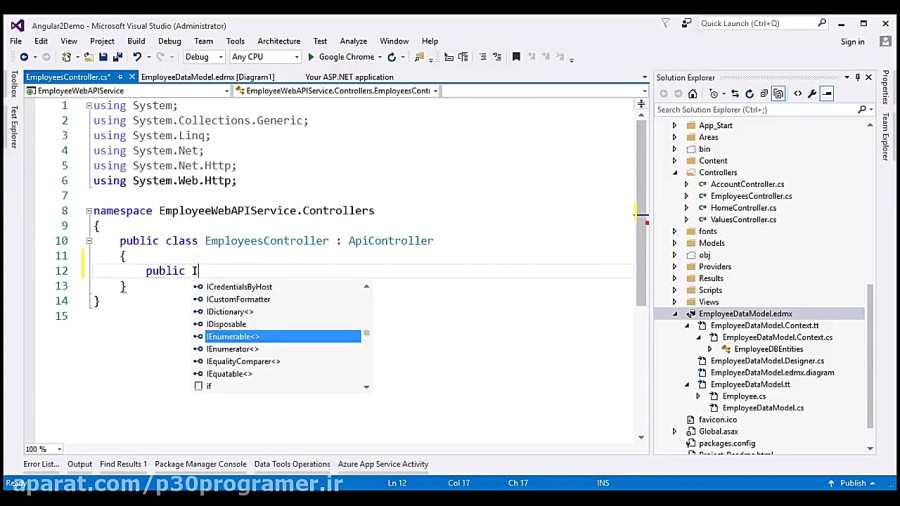
Task: Select EmployeesController.cs in Solution Explorer
Action: pyautogui.click(x=751, y=196)
